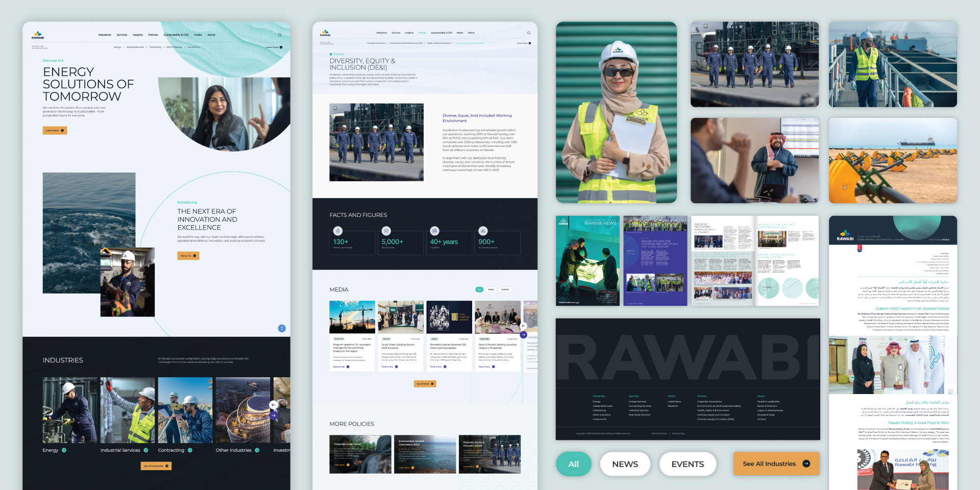The height and width of the screenshot is (490, 980).
Task: Click the carousel page indicator dot
Action: pos(281,328)
